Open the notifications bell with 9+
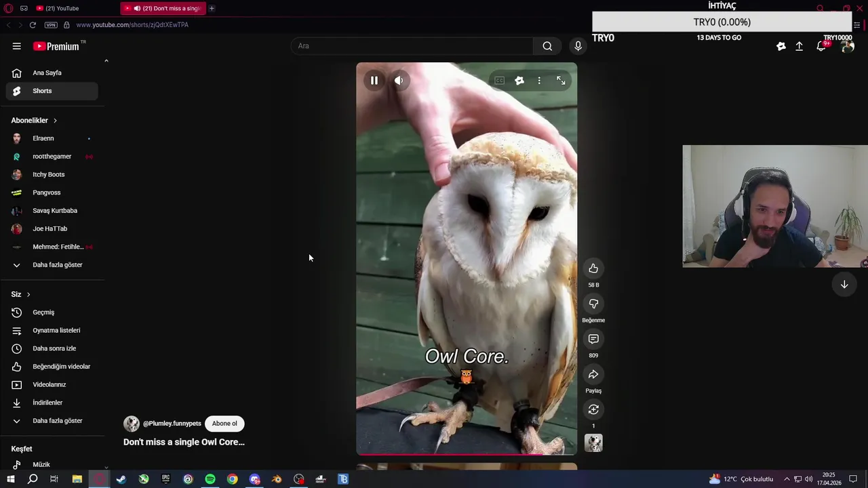Image resolution: width=868 pixels, height=488 pixels. [821, 46]
